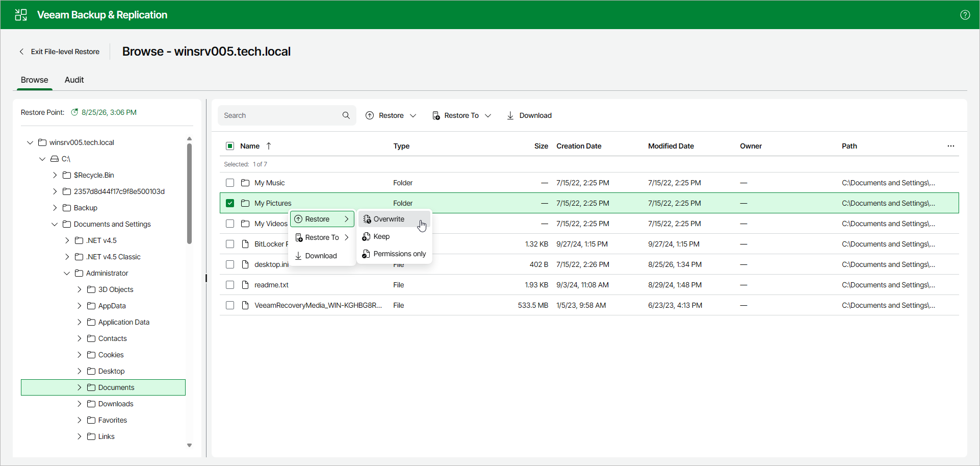980x466 pixels.
Task: Click the tree panel scroll down arrow
Action: tap(189, 445)
